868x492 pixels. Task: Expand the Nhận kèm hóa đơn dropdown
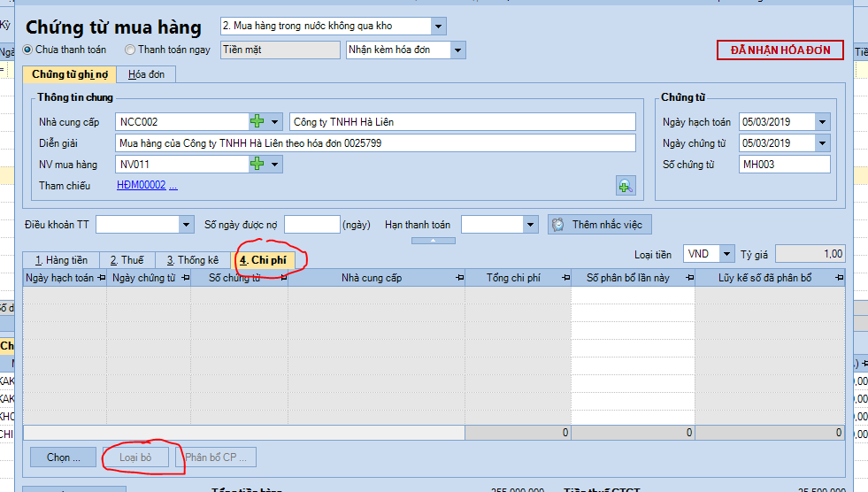[x=457, y=50]
